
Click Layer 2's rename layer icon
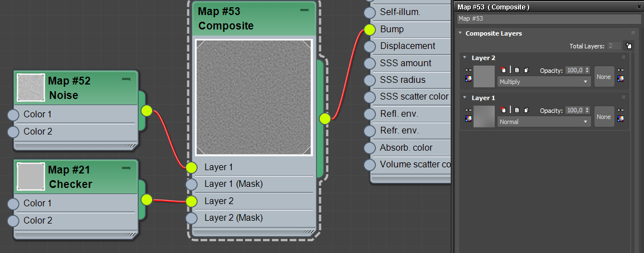click(517, 71)
